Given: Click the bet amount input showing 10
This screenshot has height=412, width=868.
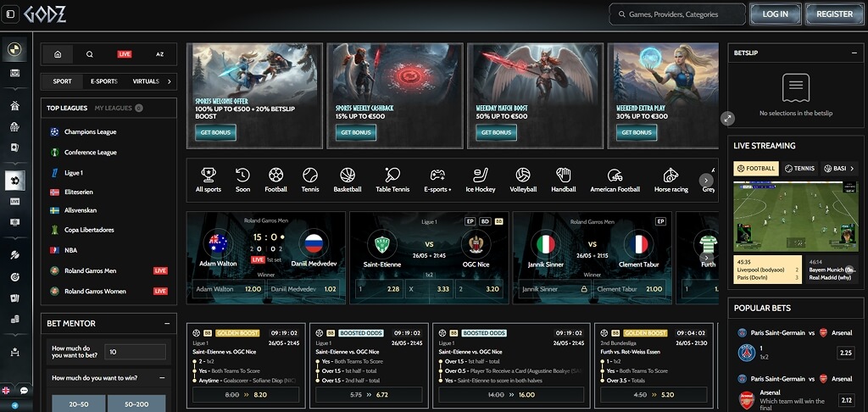Looking at the screenshot, I should click(x=135, y=352).
